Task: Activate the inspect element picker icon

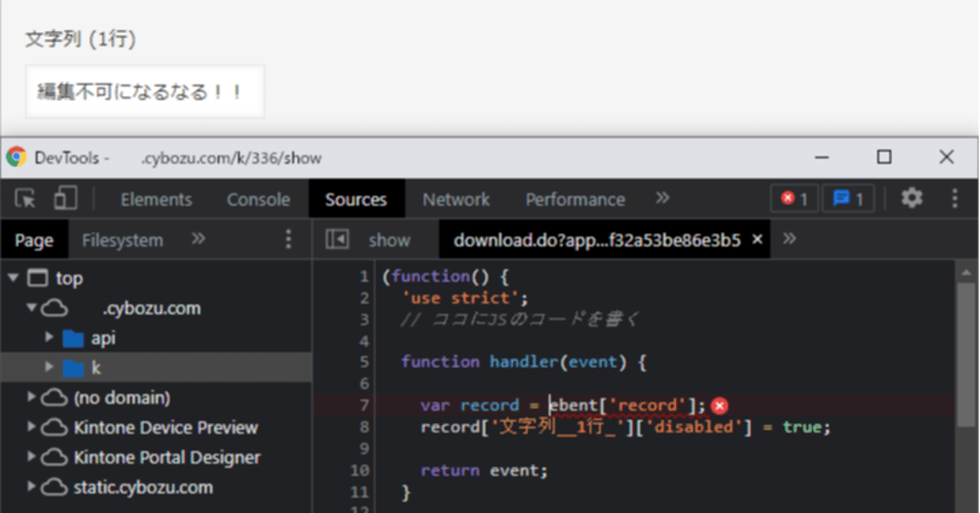Action: (26, 199)
